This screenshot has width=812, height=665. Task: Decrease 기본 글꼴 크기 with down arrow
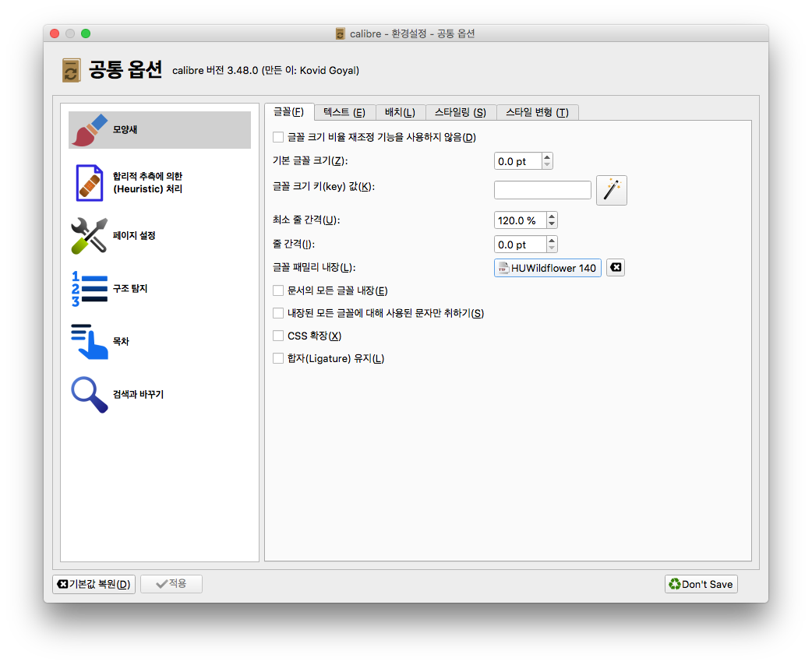(x=547, y=165)
